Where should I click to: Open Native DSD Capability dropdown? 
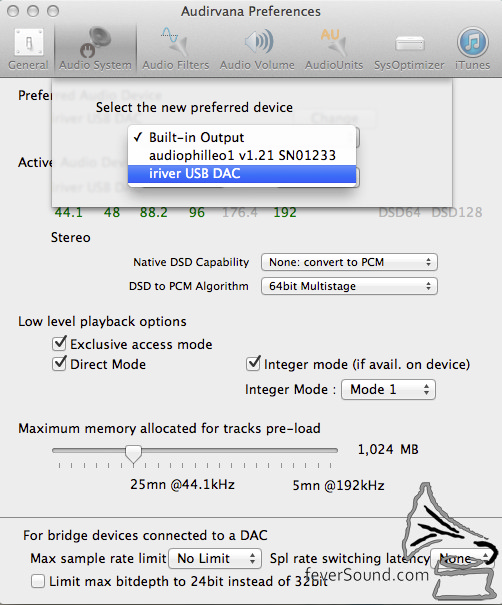point(349,262)
